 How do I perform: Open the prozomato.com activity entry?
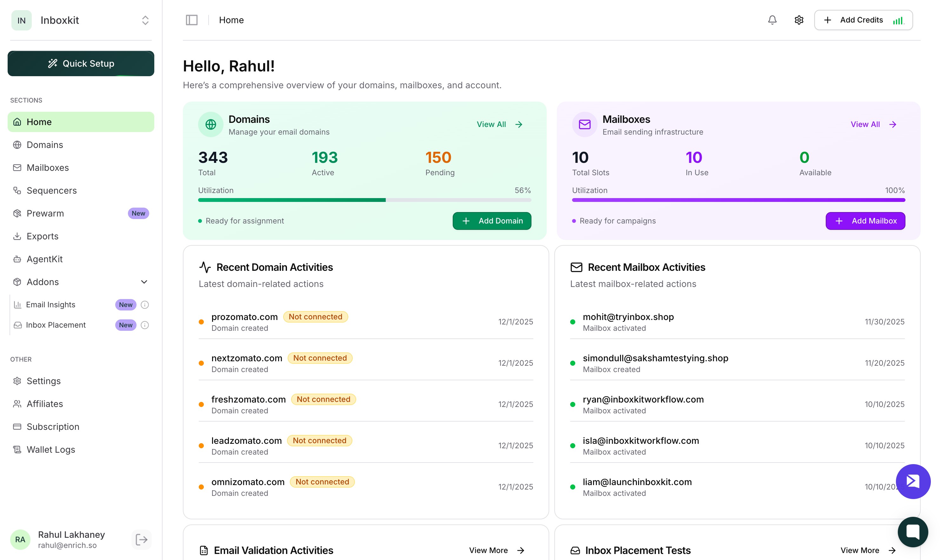(x=244, y=317)
